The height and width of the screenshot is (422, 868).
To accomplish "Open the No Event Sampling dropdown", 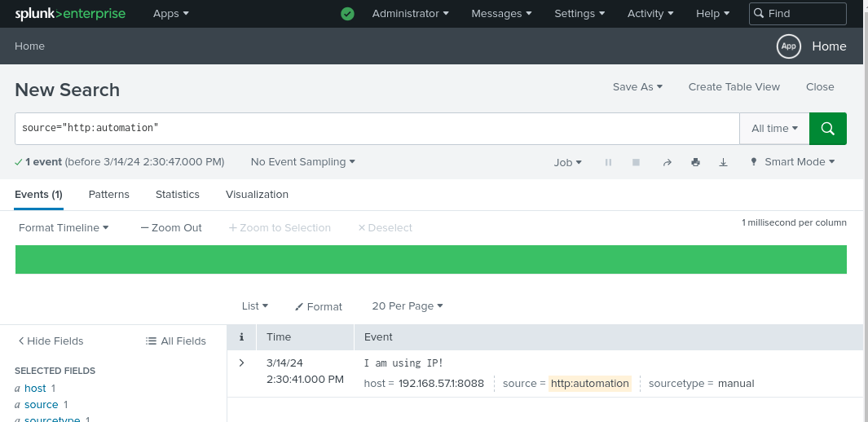I will [302, 162].
